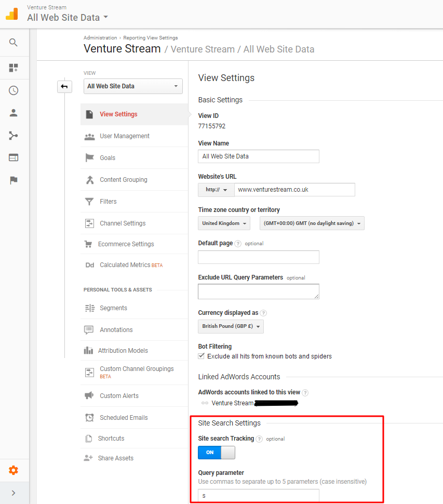
Task: Click the Scheduled Emails clock icon
Action: pos(89,418)
